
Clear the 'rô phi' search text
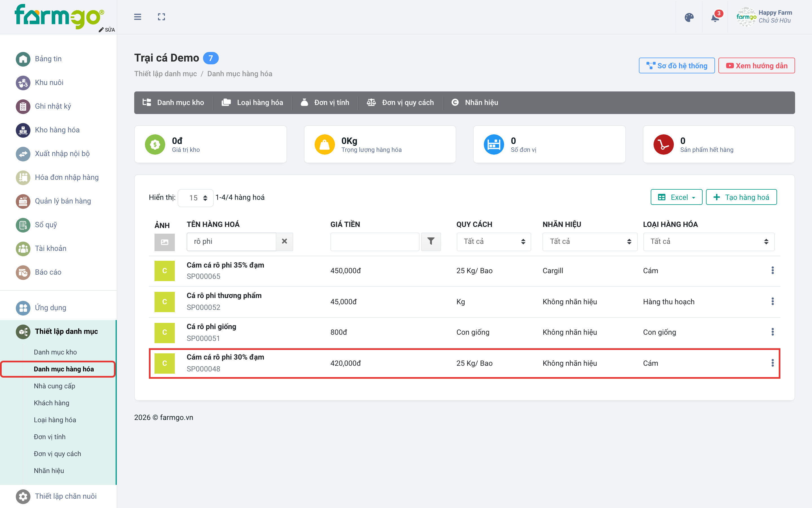click(x=284, y=241)
